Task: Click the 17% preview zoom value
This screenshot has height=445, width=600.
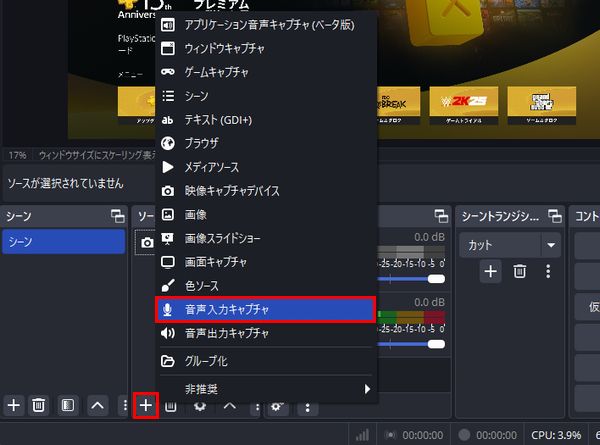Action: pos(18,155)
